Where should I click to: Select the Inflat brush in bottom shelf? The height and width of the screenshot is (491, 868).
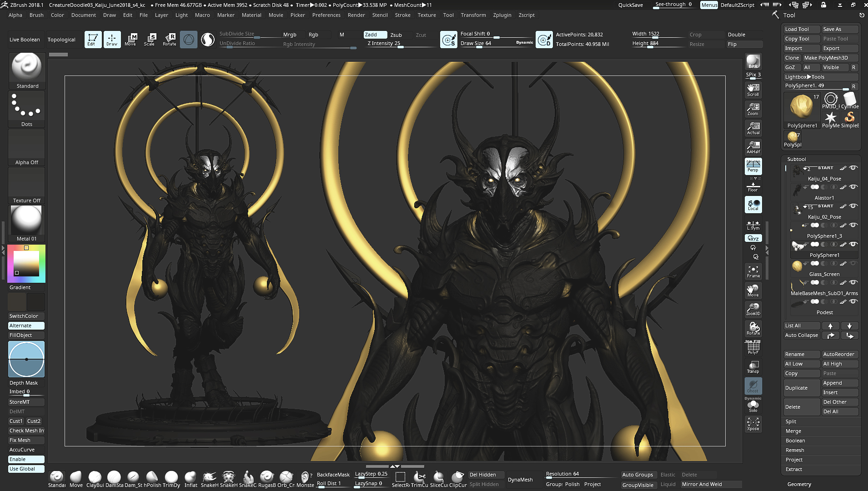[191, 479]
